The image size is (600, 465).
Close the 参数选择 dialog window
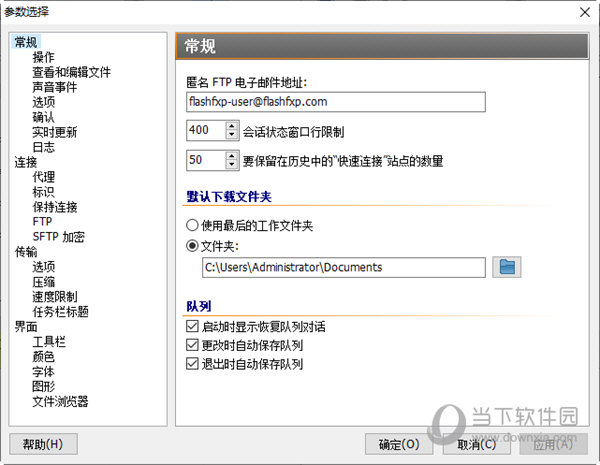point(582,11)
